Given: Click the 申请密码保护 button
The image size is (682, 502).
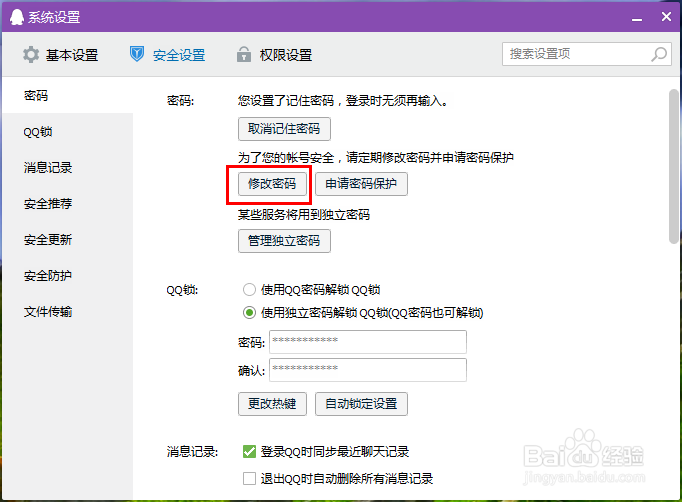Looking at the screenshot, I should click(x=361, y=184).
